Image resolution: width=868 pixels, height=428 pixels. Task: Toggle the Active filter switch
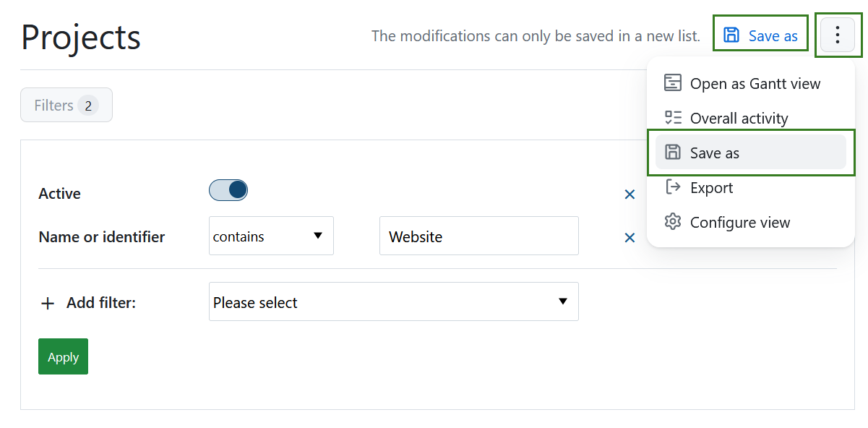click(228, 191)
